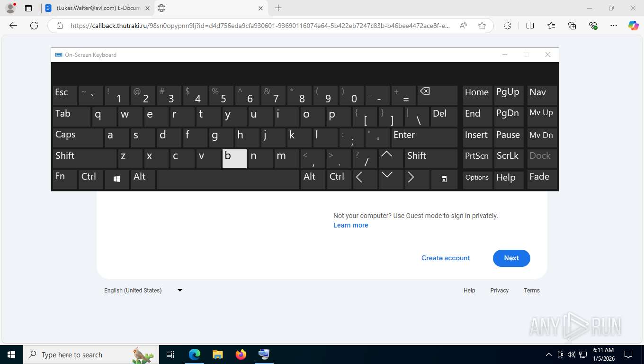Click the Help key on keyboard
Image resolution: width=644 pixels, height=364 pixels.
click(x=509, y=179)
